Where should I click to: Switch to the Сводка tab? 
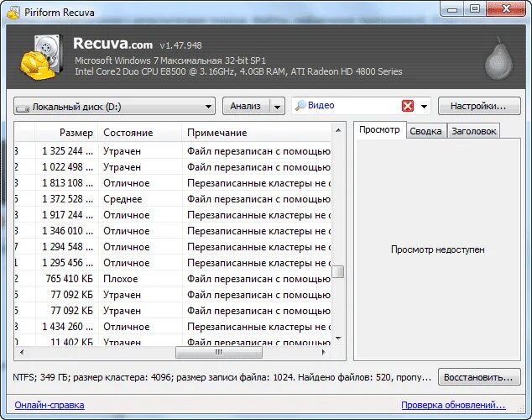(x=425, y=131)
